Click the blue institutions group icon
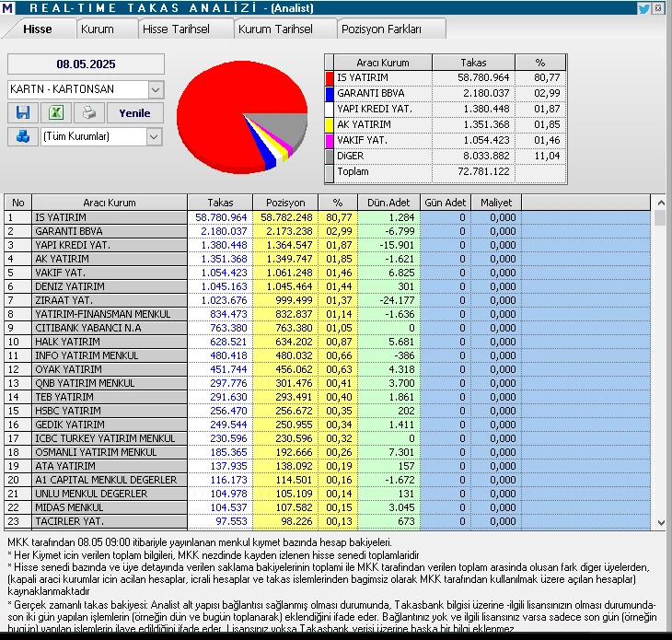Screen dimensions: 672x640 pyautogui.click(x=23, y=136)
